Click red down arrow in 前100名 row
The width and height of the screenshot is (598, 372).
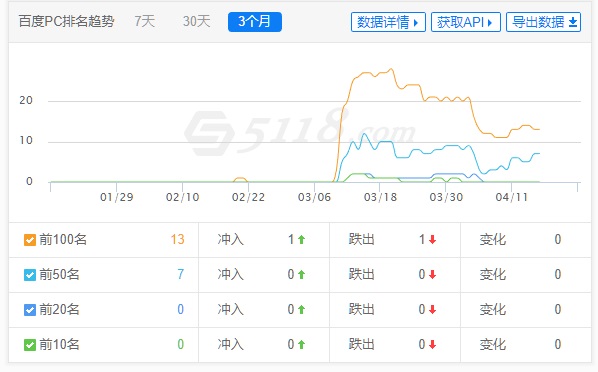(x=432, y=240)
